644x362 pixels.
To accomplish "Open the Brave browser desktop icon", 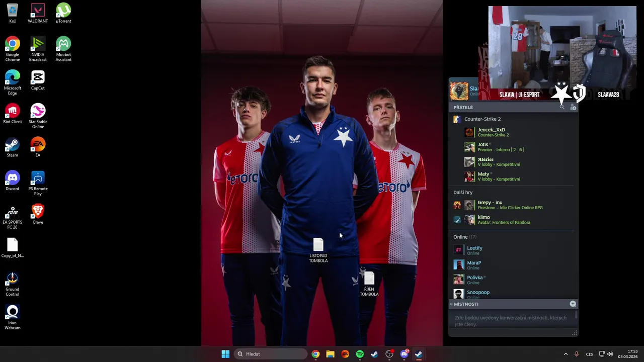I will tap(38, 215).
